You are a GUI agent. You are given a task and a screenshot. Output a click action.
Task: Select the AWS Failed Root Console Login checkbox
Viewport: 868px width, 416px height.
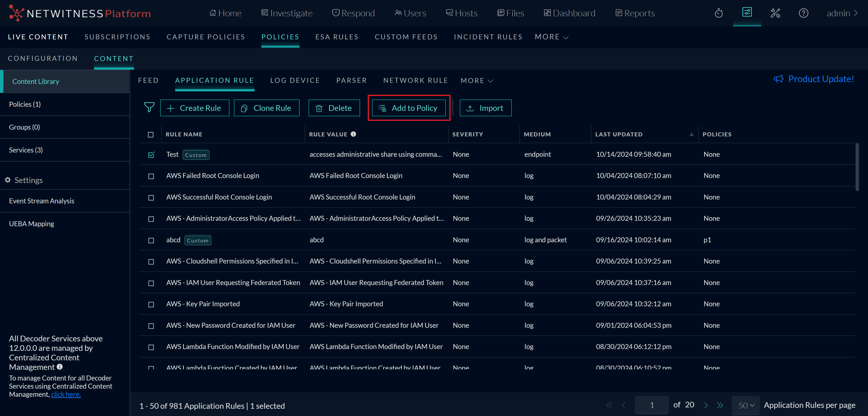click(151, 176)
